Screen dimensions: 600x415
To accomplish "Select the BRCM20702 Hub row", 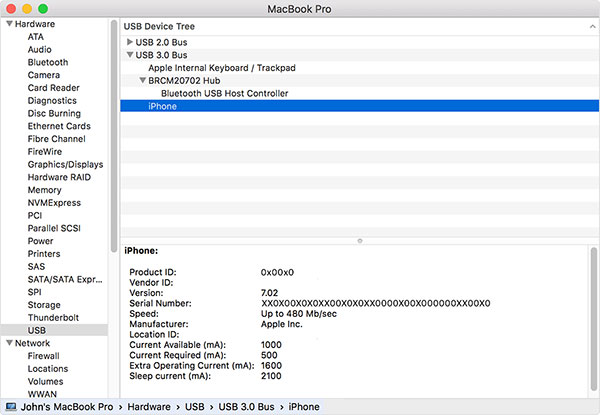I will pyautogui.click(x=360, y=80).
